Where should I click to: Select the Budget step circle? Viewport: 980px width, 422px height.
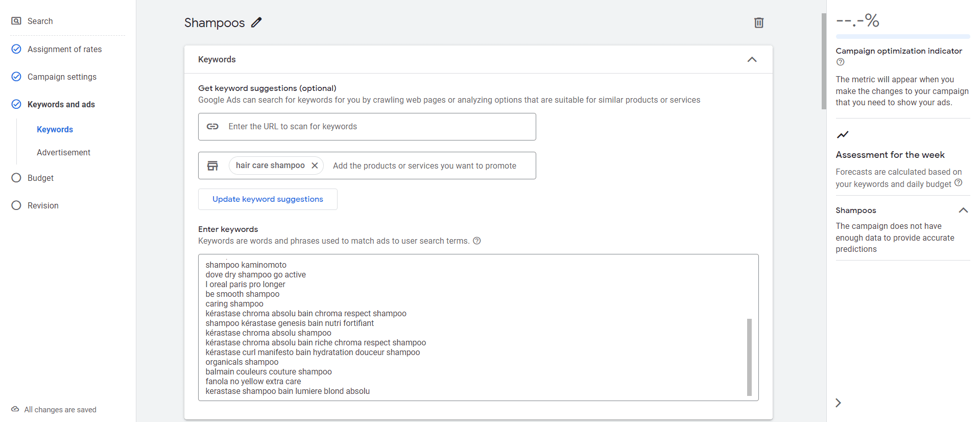[16, 178]
